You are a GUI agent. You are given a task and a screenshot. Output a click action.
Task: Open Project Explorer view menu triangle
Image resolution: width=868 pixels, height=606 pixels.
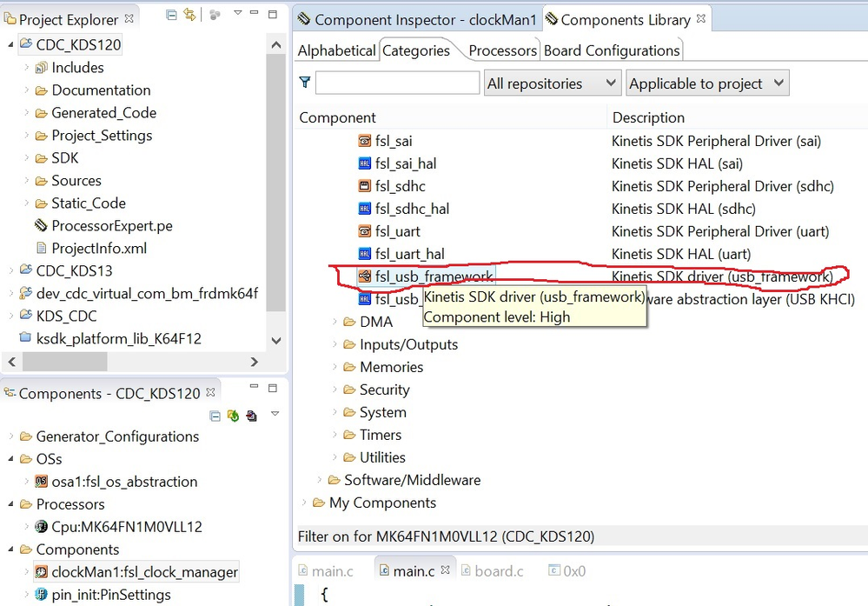(237, 13)
